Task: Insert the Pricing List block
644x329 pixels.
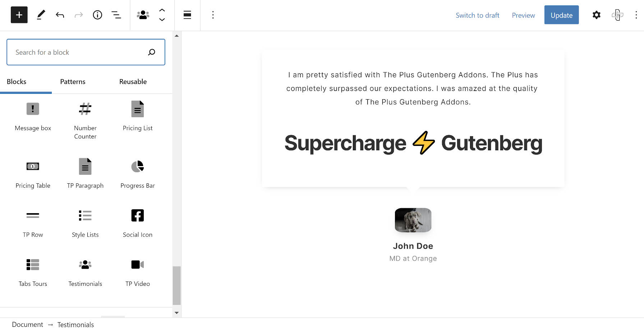Action: point(138,115)
